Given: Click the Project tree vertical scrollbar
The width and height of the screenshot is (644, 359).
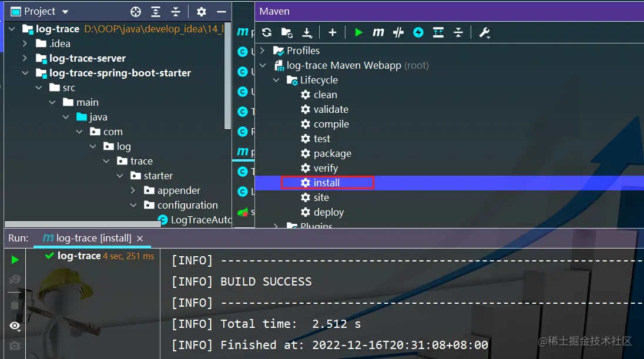Looking at the screenshot, I should point(227,76).
